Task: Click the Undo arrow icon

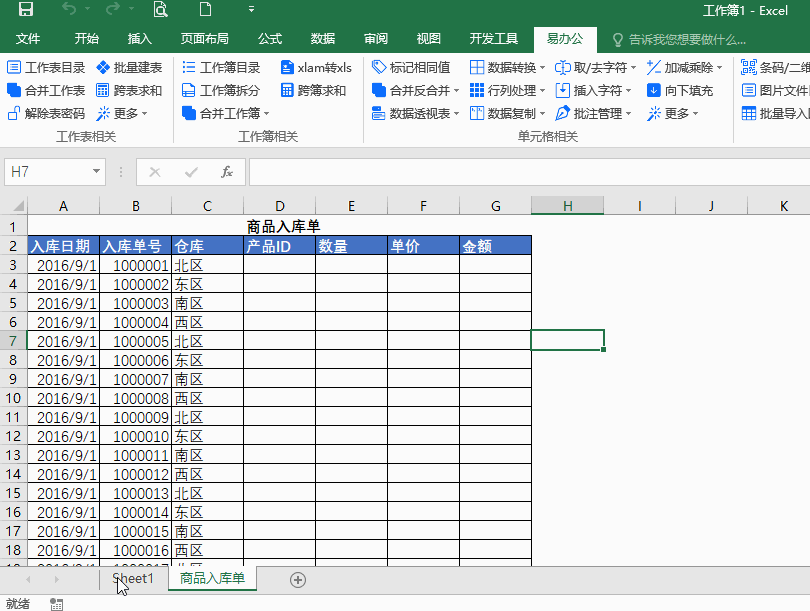Action: (x=69, y=9)
